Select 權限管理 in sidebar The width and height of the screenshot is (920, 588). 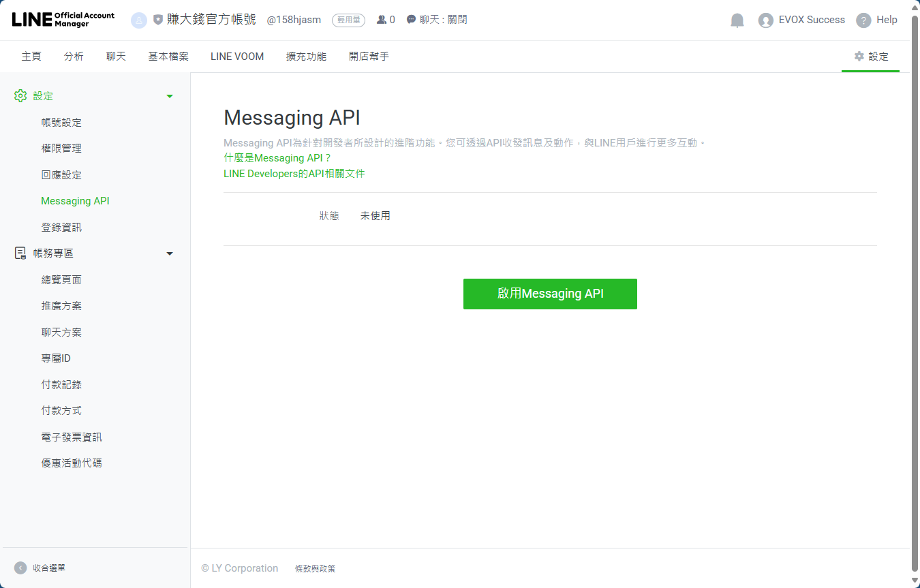pyautogui.click(x=61, y=149)
